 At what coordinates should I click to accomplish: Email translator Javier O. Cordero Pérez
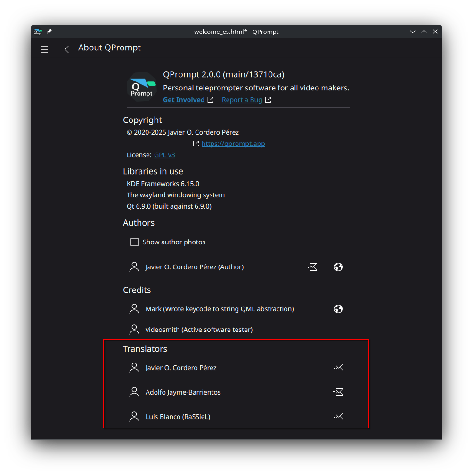click(338, 368)
